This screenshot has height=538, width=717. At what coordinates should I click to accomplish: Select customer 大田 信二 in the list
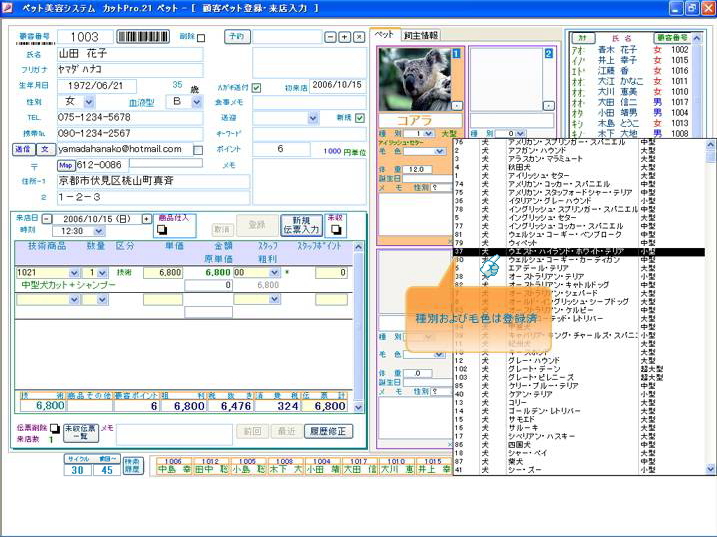tap(629, 102)
